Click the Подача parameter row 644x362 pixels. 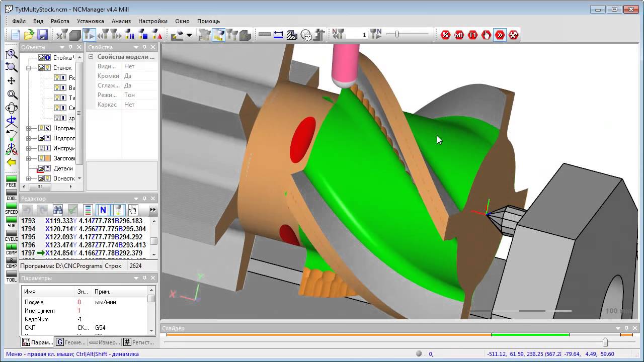85,302
